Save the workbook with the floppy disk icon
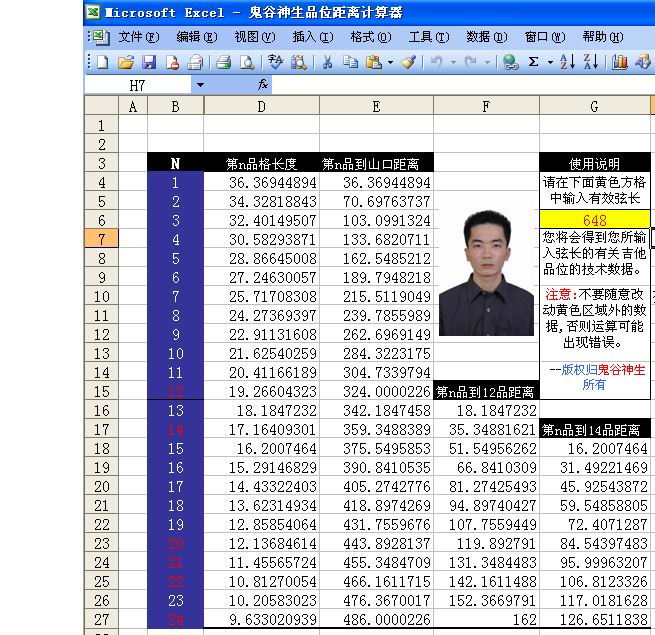655x635 pixels. coord(148,62)
